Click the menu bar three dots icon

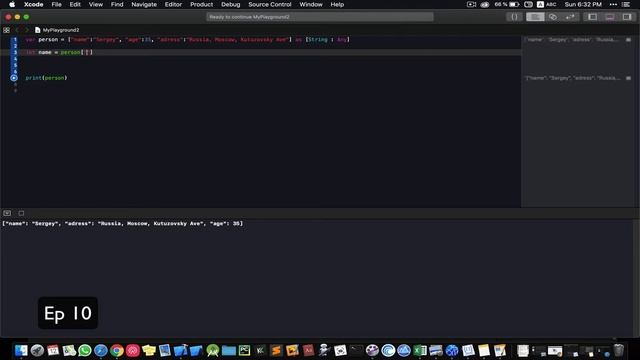(613, 4)
